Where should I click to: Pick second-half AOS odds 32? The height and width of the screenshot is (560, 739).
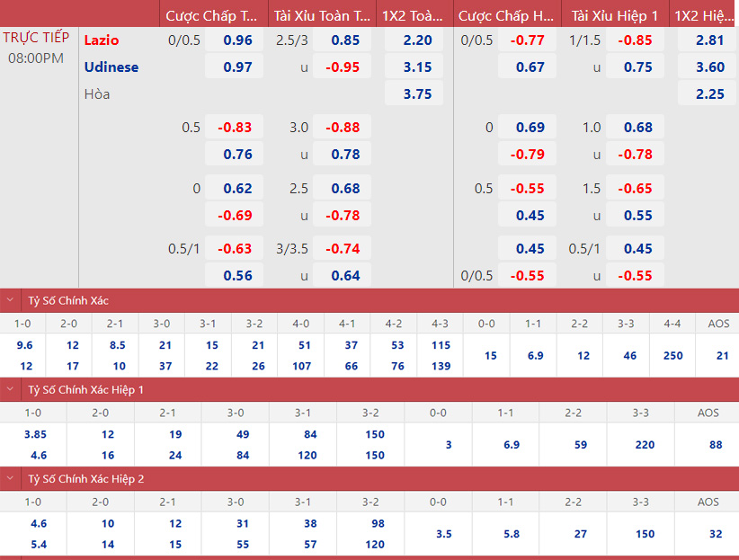tap(715, 534)
